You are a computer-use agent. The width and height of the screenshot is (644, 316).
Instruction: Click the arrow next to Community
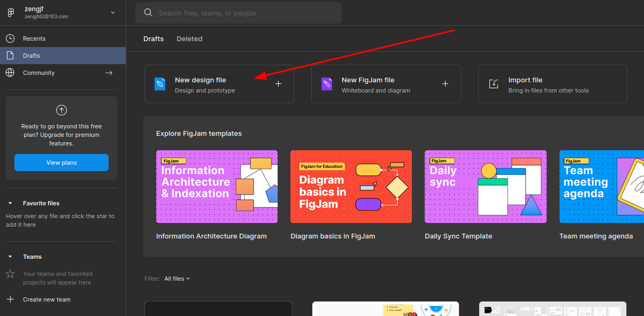pos(109,73)
